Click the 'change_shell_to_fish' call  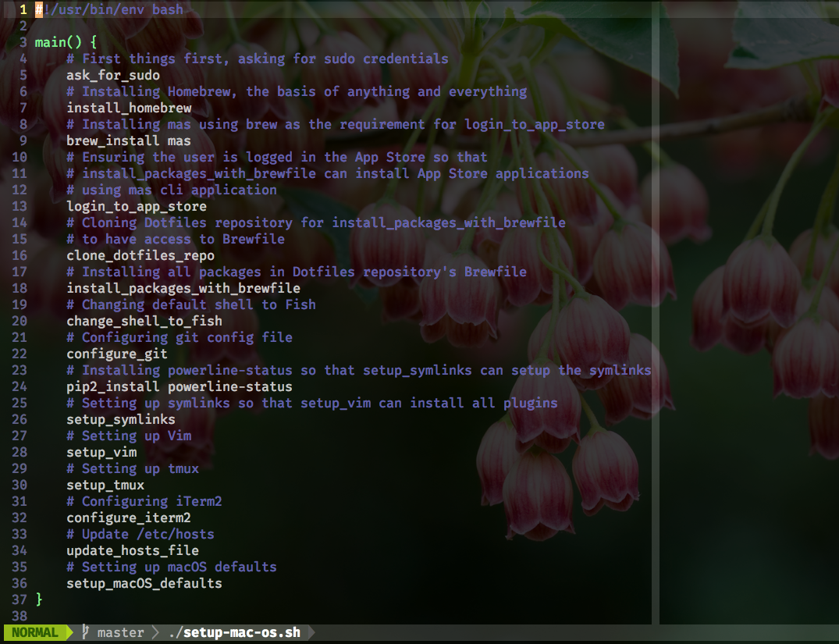coord(144,321)
